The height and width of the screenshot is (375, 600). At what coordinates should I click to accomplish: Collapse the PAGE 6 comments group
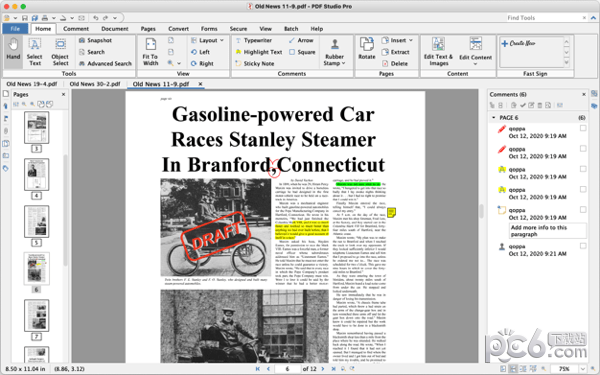click(x=493, y=117)
